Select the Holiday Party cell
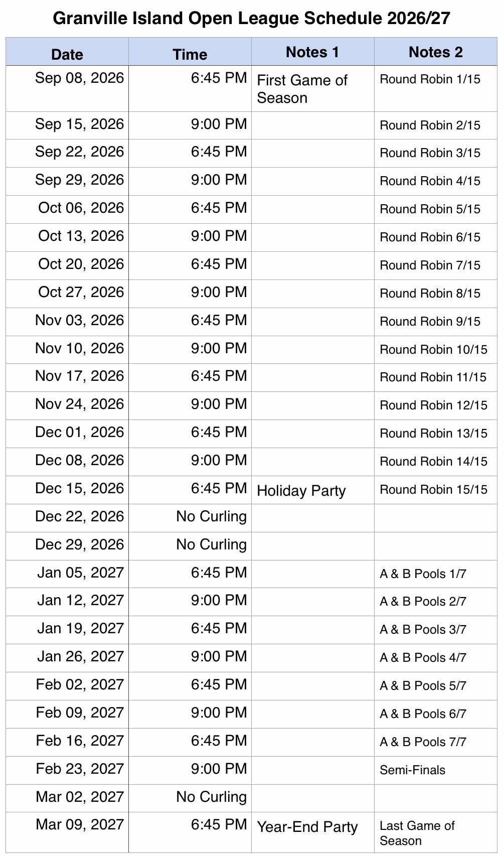 (x=313, y=490)
